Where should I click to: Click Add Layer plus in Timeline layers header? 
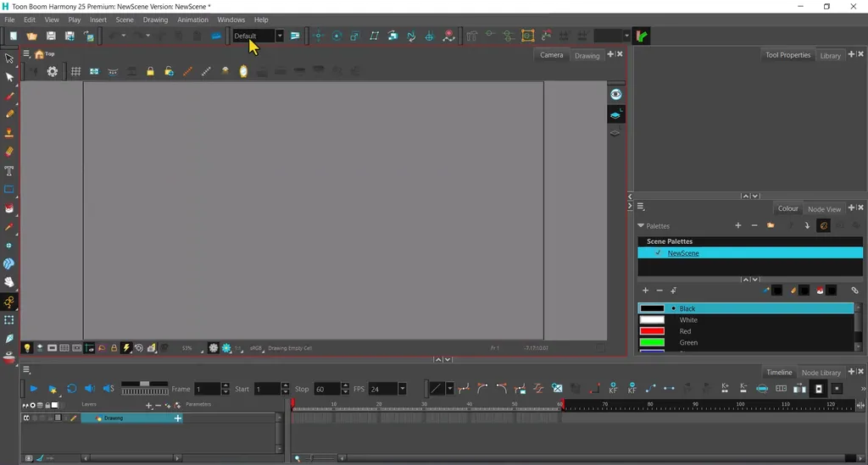point(148,405)
